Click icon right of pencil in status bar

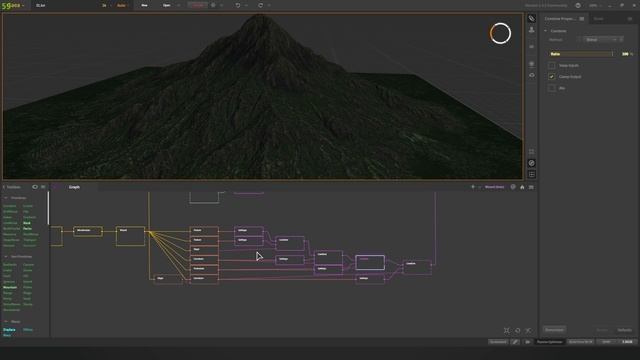pyautogui.click(x=527, y=342)
